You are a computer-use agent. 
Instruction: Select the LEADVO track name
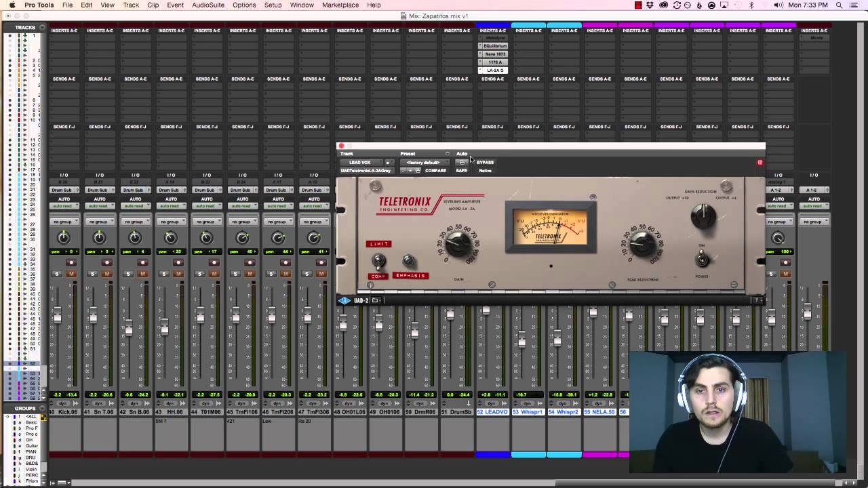point(493,411)
